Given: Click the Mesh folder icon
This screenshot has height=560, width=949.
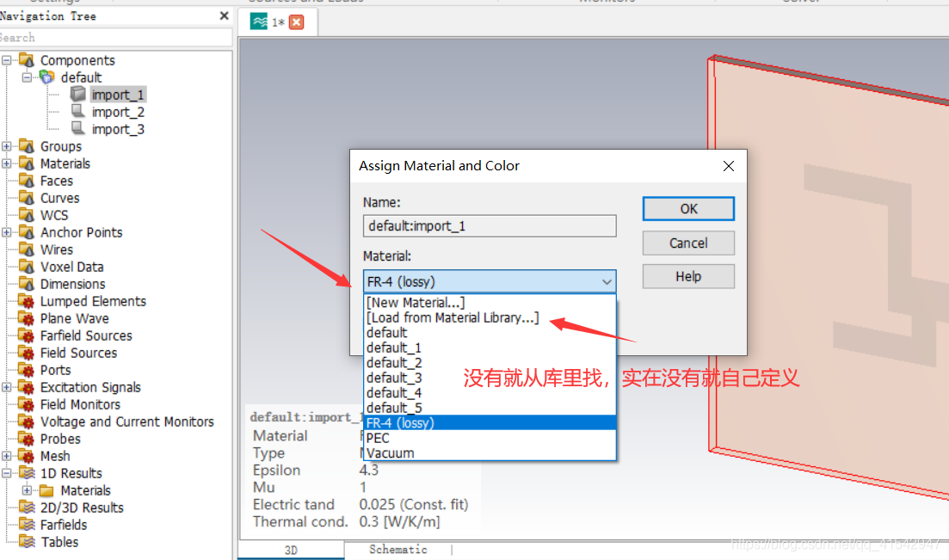Looking at the screenshot, I should [x=27, y=456].
